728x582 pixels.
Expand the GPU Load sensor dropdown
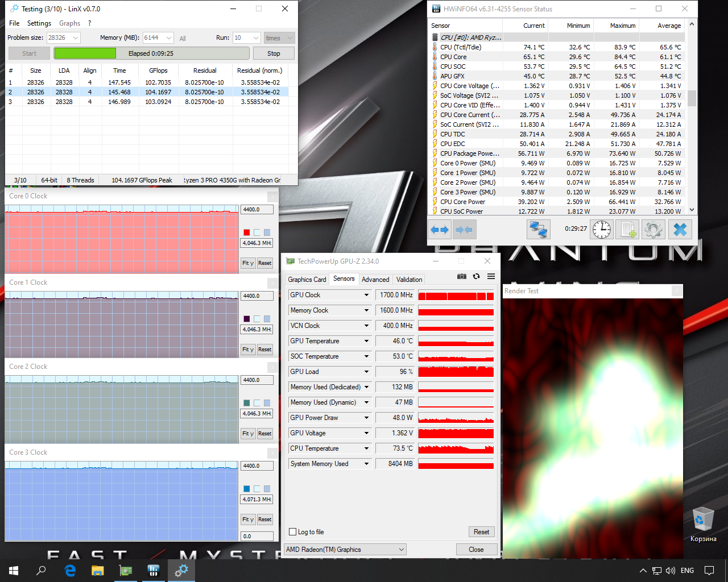point(366,372)
